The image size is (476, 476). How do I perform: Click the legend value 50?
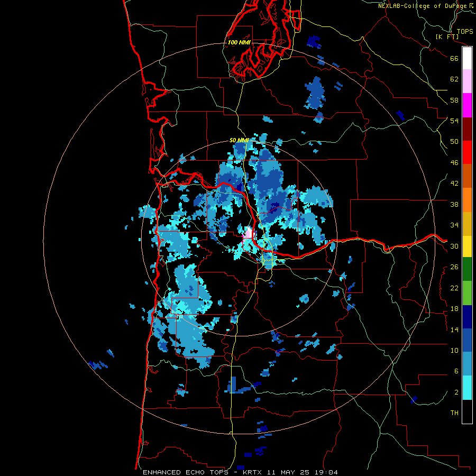(x=454, y=141)
